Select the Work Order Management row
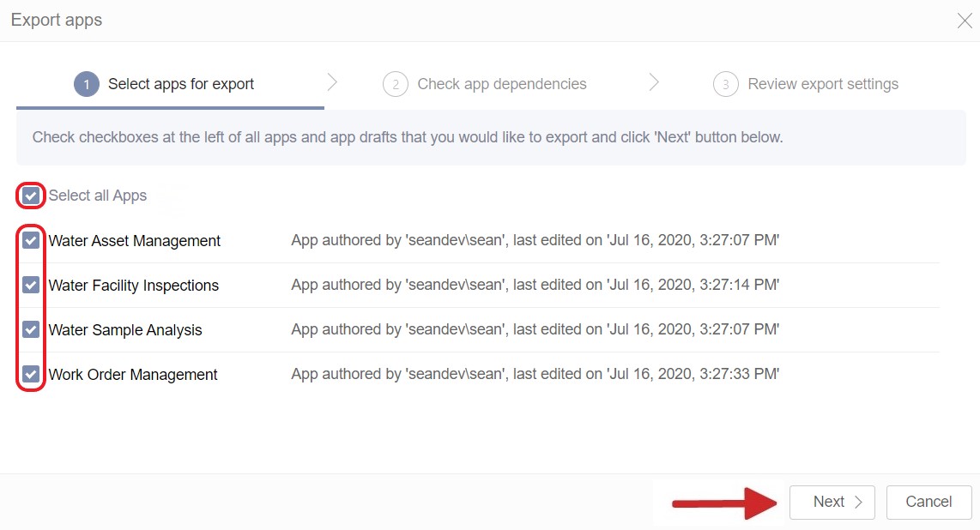Image resolution: width=980 pixels, height=530 pixels. point(132,374)
